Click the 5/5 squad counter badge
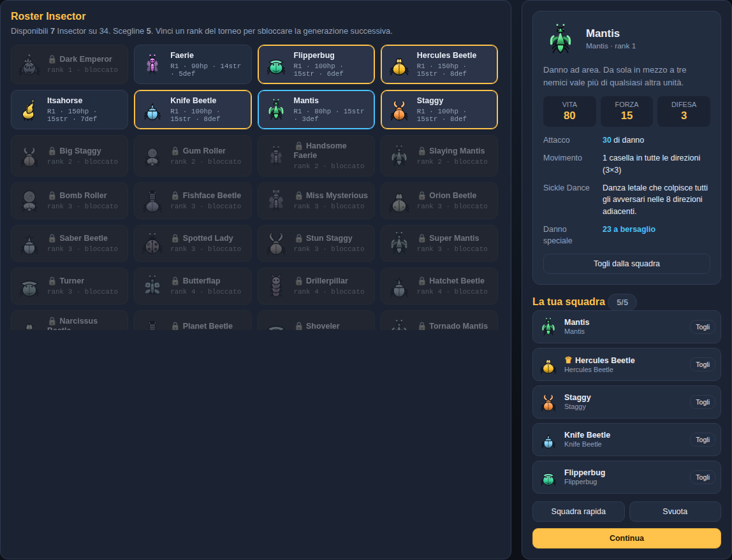Screen dimensions: 732x560 [622, 302]
